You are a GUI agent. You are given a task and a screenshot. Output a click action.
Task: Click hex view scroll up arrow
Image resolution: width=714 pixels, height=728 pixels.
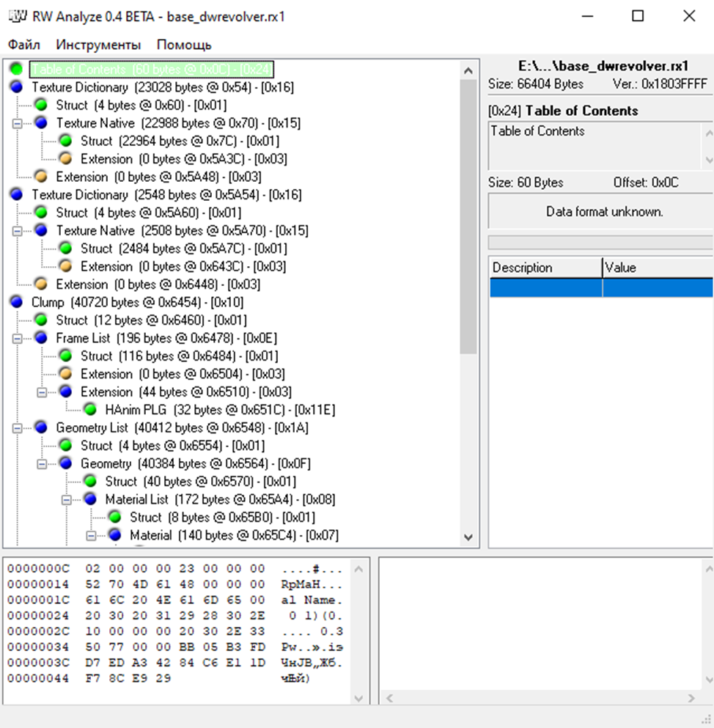click(359, 569)
